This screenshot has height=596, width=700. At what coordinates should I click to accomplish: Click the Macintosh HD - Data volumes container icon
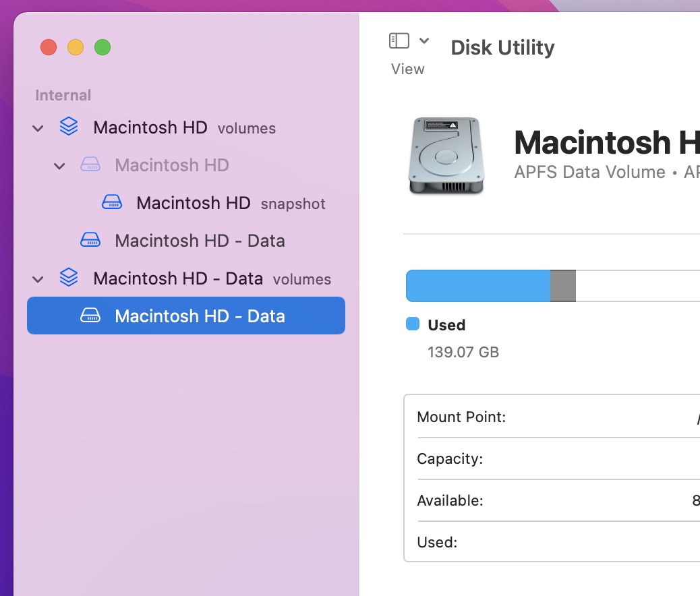[68, 278]
